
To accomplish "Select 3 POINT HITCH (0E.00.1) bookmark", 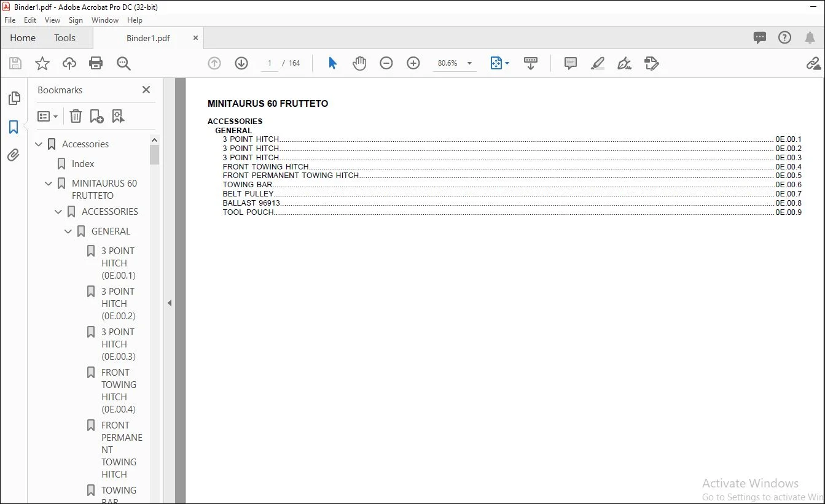I will [118, 263].
